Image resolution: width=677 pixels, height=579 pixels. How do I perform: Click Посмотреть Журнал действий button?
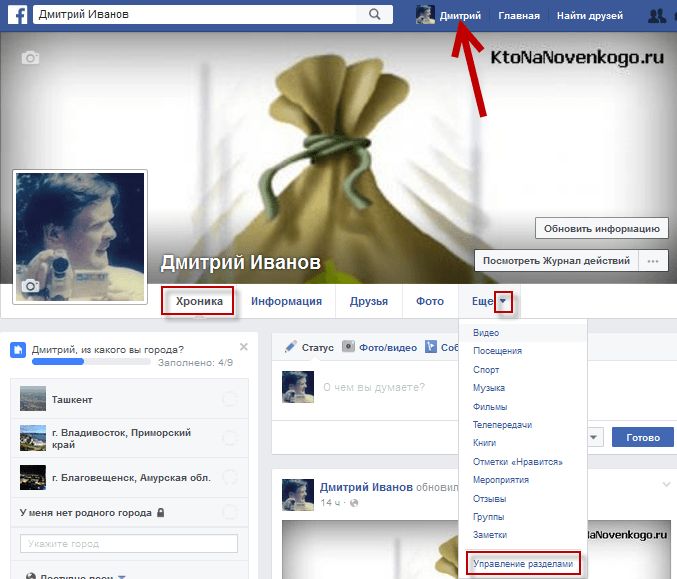coord(556,261)
